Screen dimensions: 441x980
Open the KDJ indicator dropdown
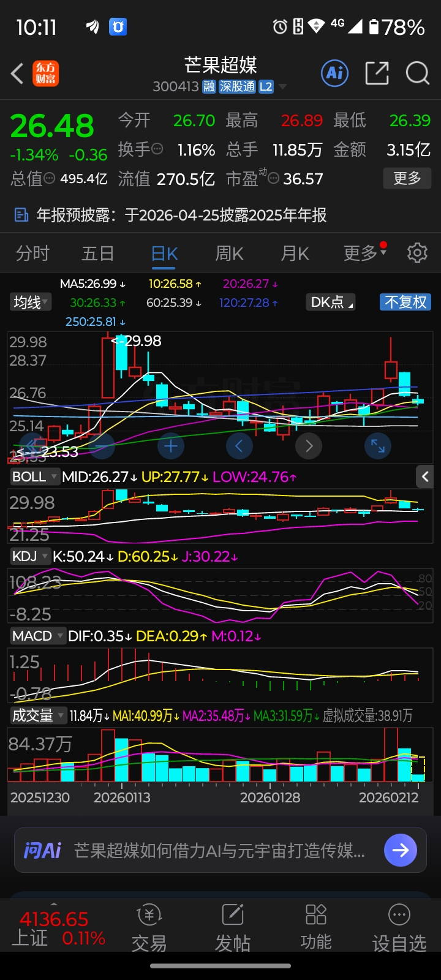click(30, 556)
